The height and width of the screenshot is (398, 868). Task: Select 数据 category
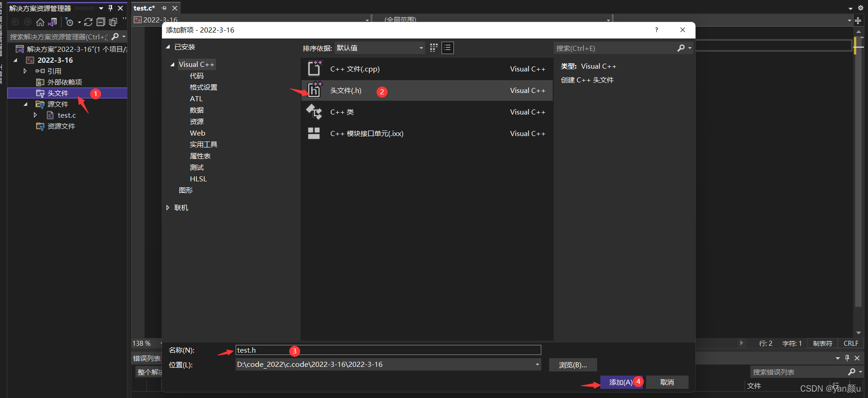click(197, 110)
